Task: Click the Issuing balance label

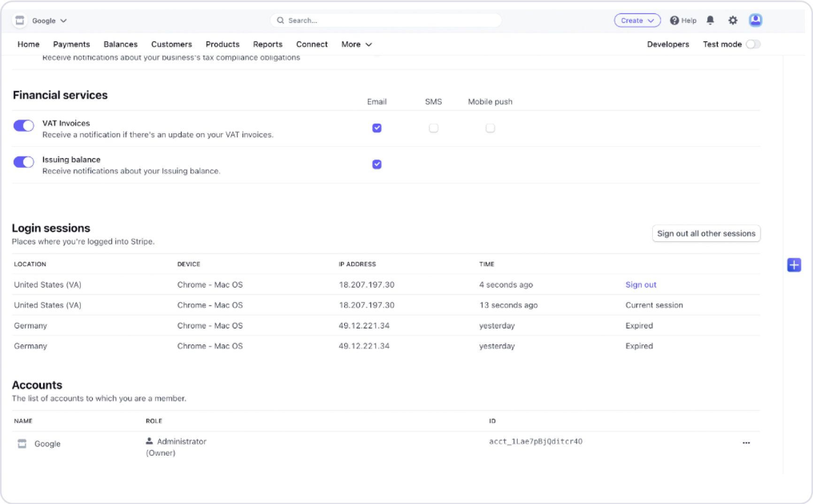Action: (x=71, y=160)
